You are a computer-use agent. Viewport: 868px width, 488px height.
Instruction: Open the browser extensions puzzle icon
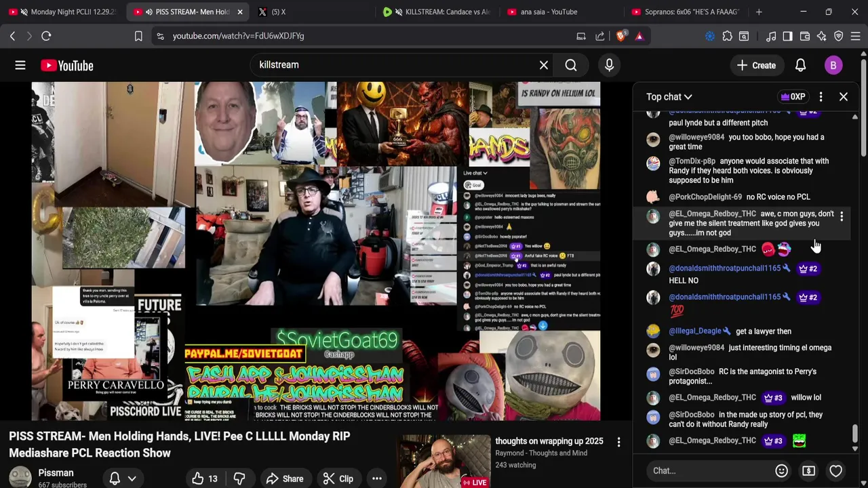727,36
